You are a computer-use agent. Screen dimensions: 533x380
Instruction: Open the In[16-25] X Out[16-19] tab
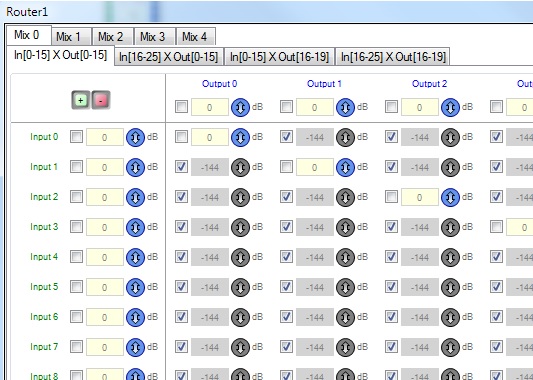(x=393, y=56)
